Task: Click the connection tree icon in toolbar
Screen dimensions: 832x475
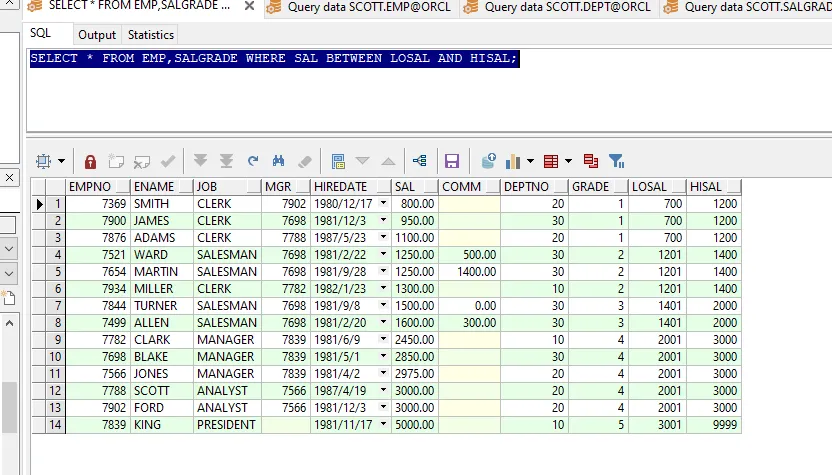Action: (x=420, y=161)
